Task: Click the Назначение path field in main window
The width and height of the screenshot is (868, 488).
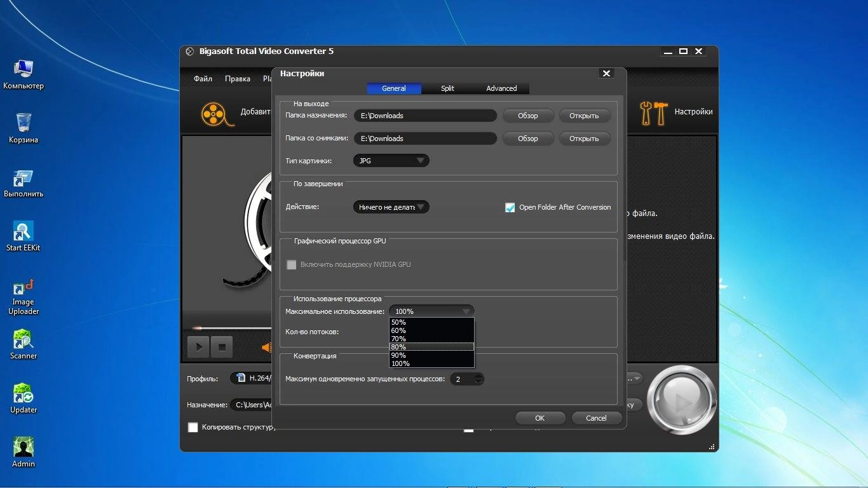Action: tap(252, 405)
